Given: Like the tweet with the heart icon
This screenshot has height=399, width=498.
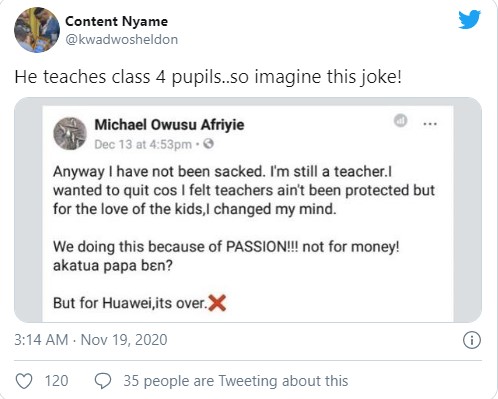Looking at the screenshot, I should point(24,381).
